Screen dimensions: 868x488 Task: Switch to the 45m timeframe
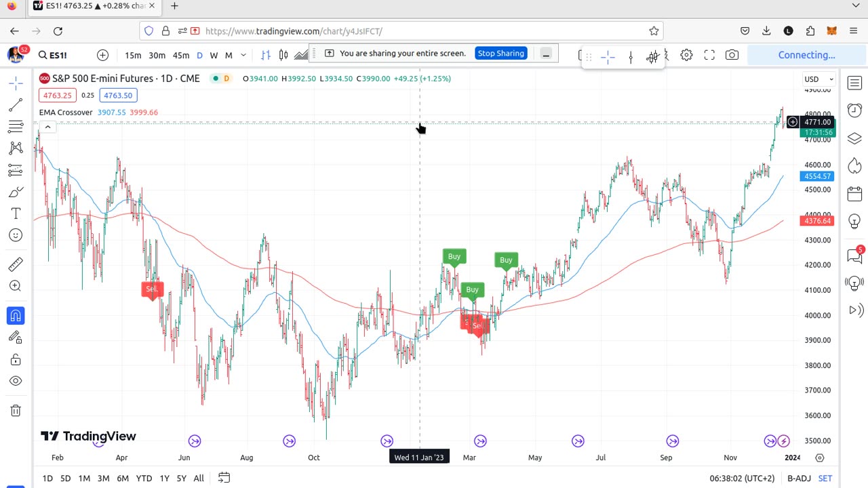[181, 55]
